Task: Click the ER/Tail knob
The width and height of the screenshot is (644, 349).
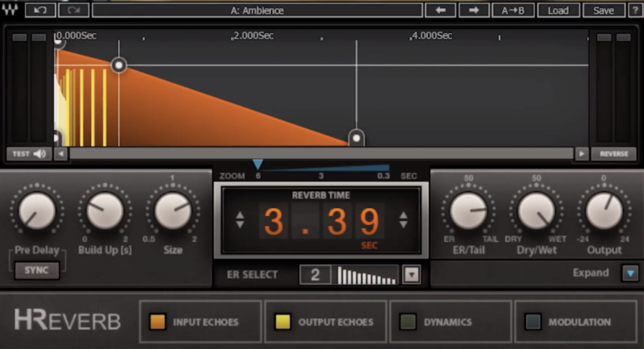Action: tap(468, 211)
